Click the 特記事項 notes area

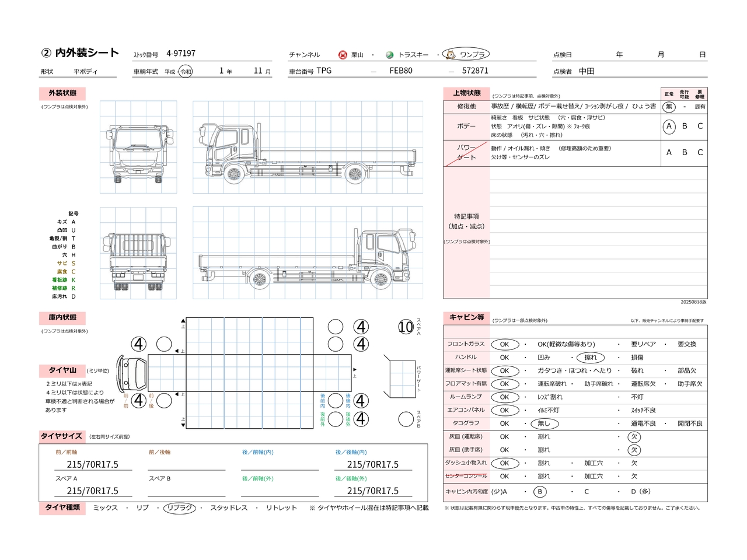click(x=598, y=233)
